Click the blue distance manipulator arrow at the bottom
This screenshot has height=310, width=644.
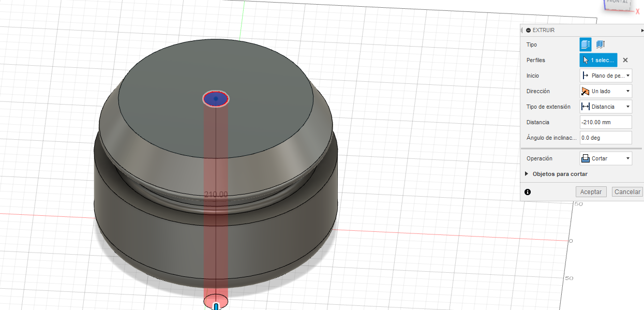(216, 307)
